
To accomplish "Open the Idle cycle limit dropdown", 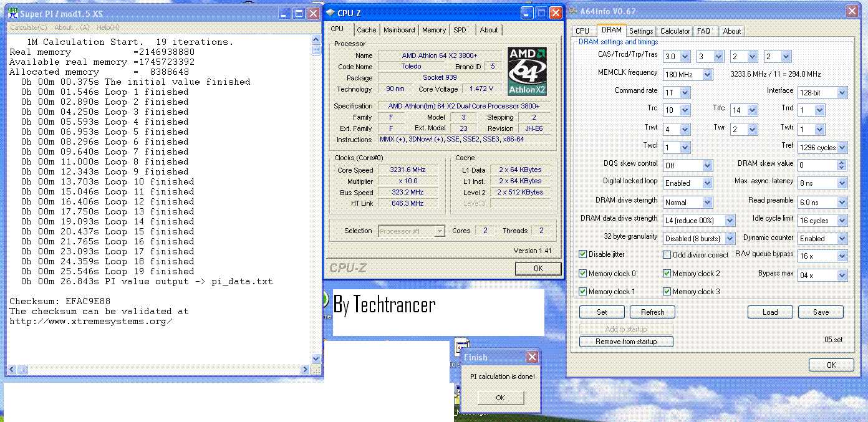I will (842, 221).
